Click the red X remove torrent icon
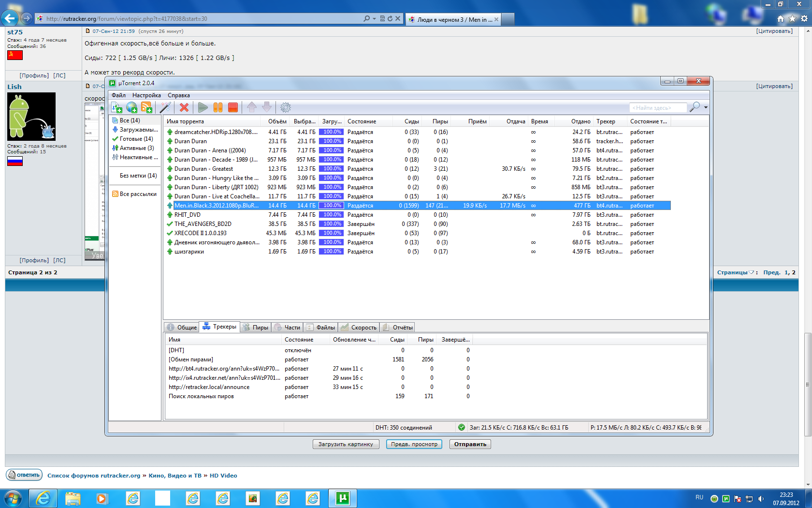This screenshot has width=812, height=508. [184, 107]
